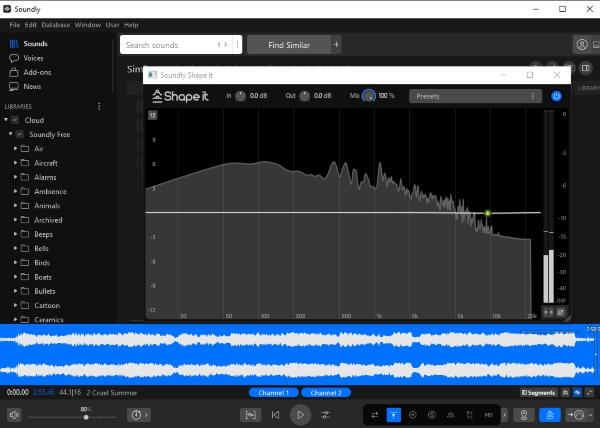The height and width of the screenshot is (428, 600).
Task: Click the meter channel link icon
Action: [x=548, y=312]
